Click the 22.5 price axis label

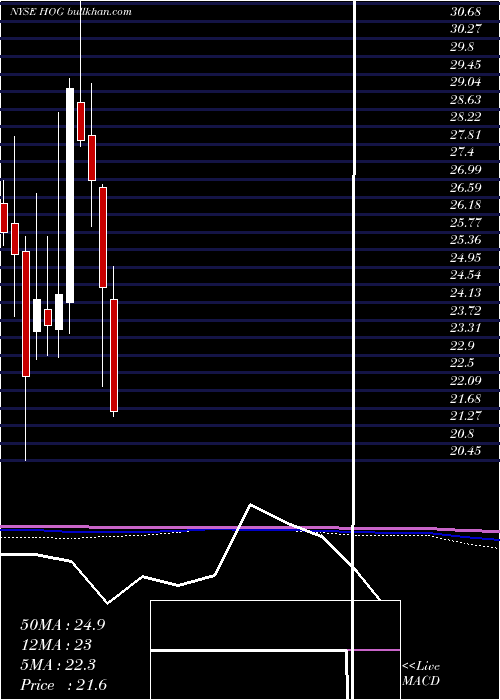[462, 363]
